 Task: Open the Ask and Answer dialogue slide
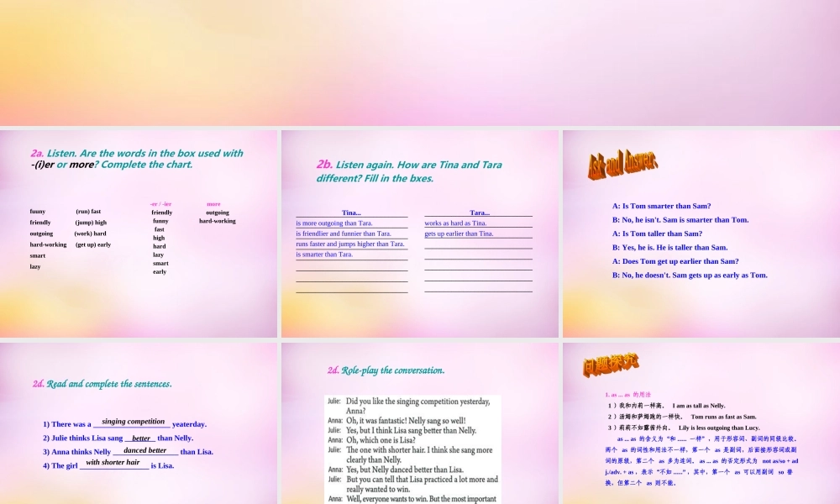(x=701, y=234)
